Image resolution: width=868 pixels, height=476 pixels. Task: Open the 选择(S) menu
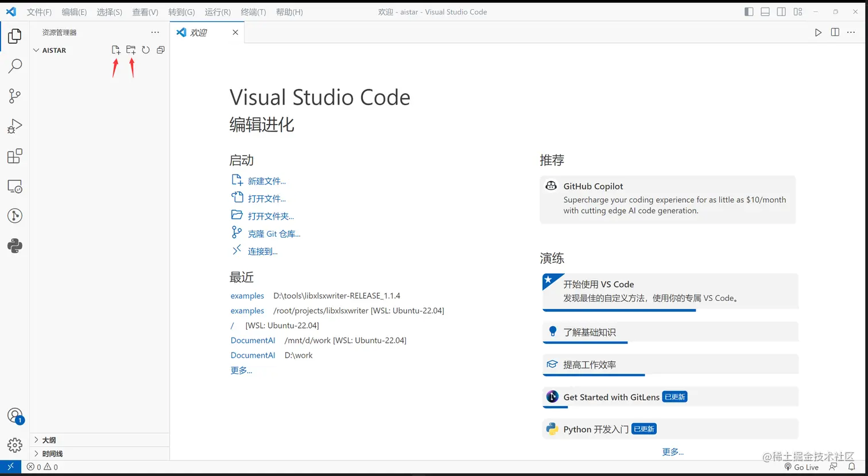pyautogui.click(x=109, y=11)
